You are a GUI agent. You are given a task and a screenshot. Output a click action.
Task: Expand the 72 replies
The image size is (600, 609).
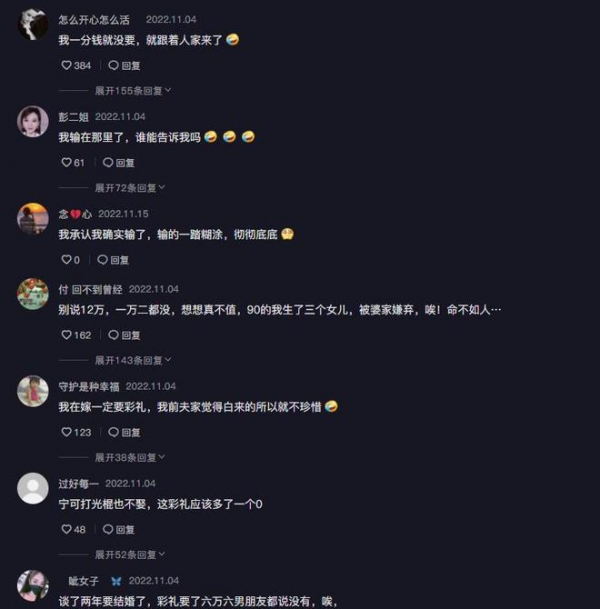click(130, 188)
